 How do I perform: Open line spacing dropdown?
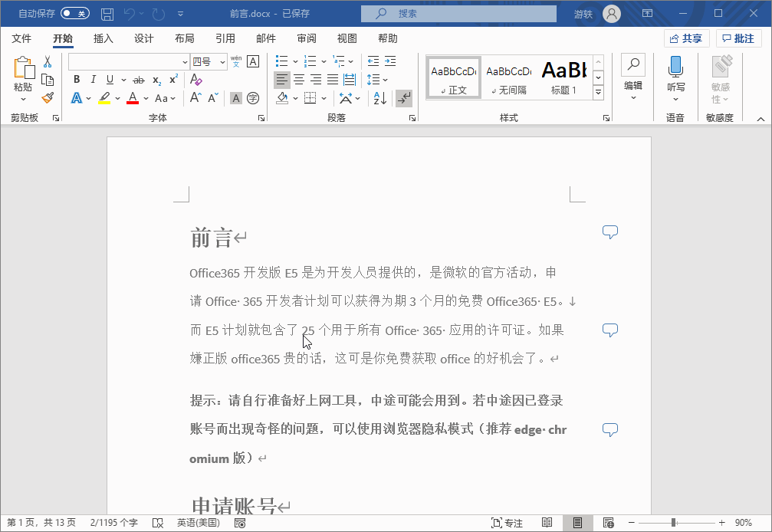click(x=377, y=79)
